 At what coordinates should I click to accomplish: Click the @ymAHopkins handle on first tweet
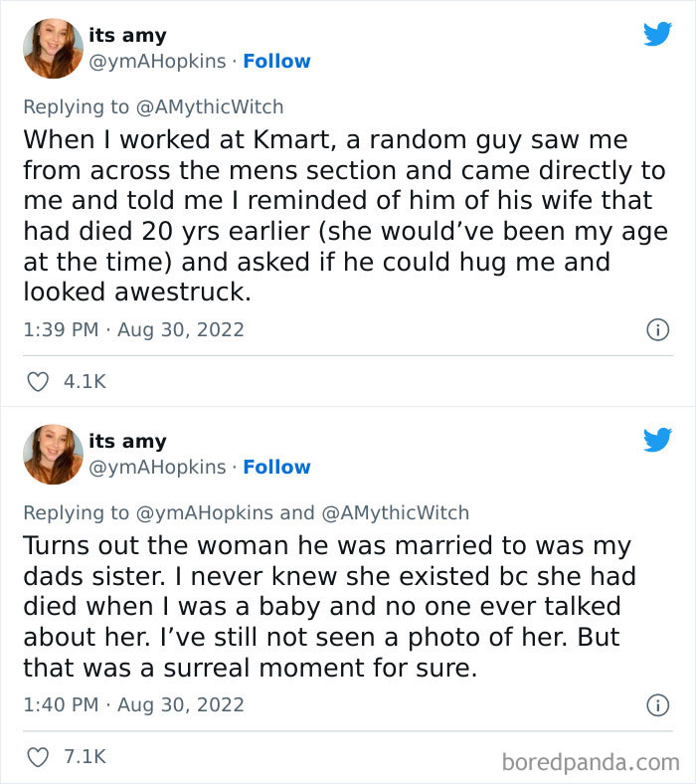click(158, 61)
